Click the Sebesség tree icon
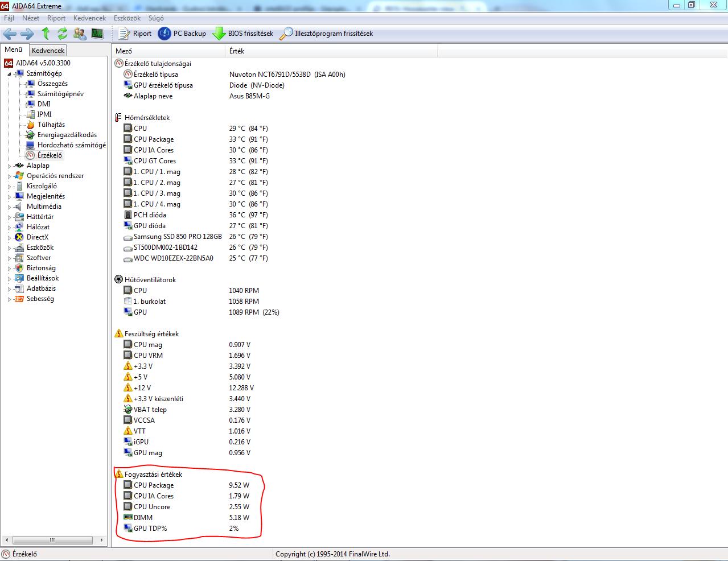The width and height of the screenshot is (728, 561). click(19, 299)
